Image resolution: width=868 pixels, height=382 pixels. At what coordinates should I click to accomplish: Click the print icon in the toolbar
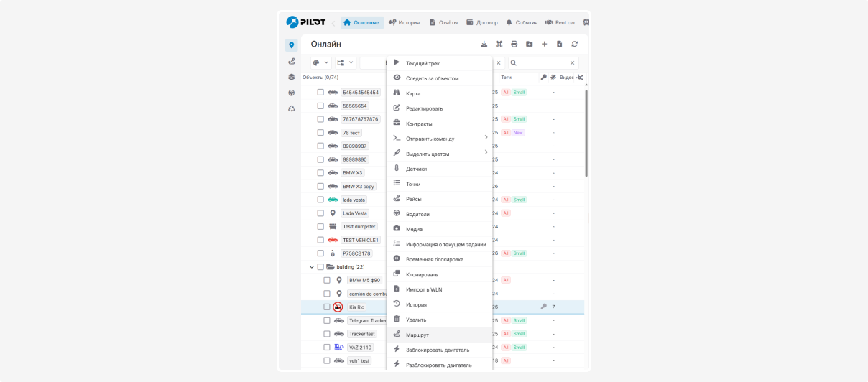(x=514, y=45)
